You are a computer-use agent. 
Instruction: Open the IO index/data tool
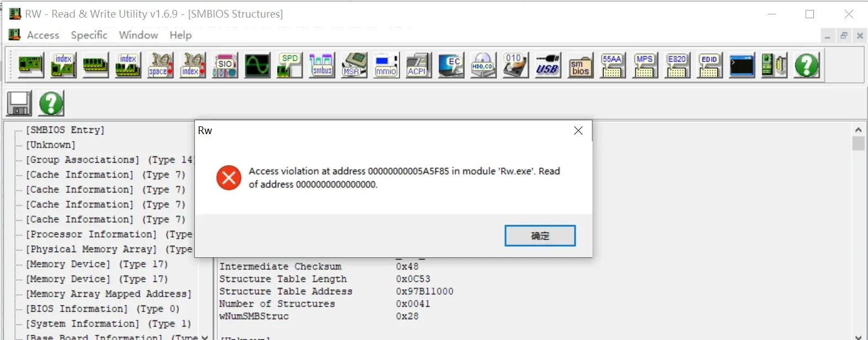pyautogui.click(x=193, y=65)
